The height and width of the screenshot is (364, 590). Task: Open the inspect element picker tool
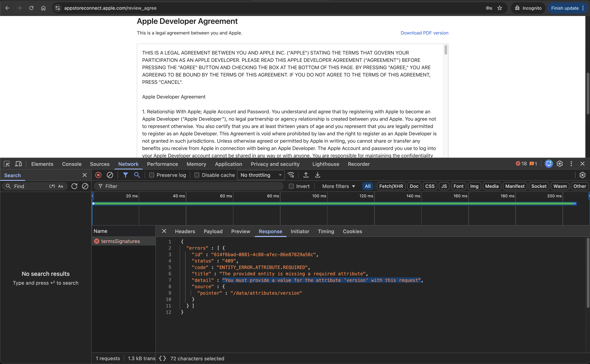pos(7,164)
